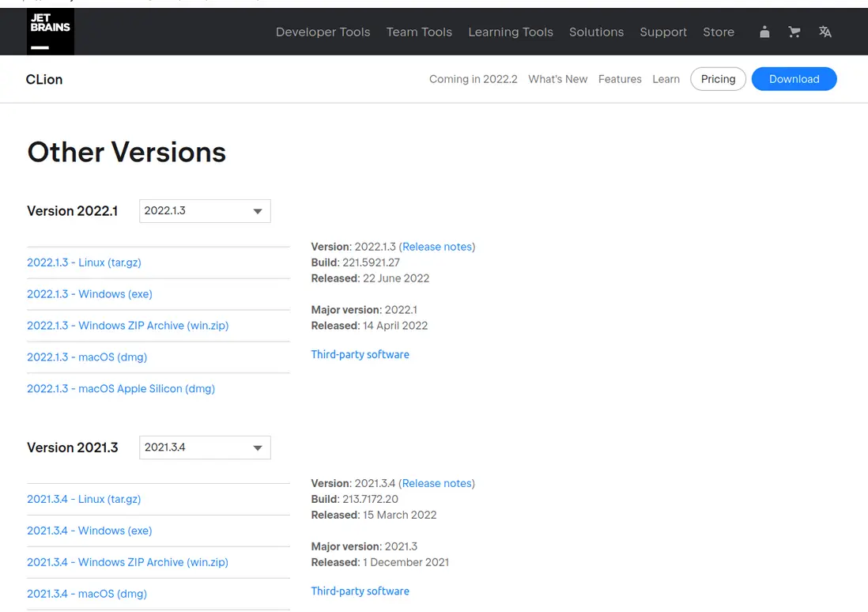Open the Learn section
Viewport: 868px width, 612px height.
[x=666, y=79]
